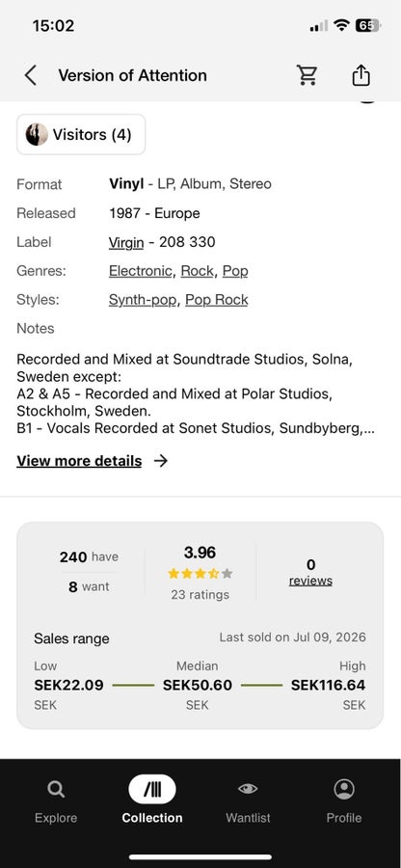The height and width of the screenshot is (868, 401).
Task: Tap the arrow beside View more details
Action: click(160, 461)
